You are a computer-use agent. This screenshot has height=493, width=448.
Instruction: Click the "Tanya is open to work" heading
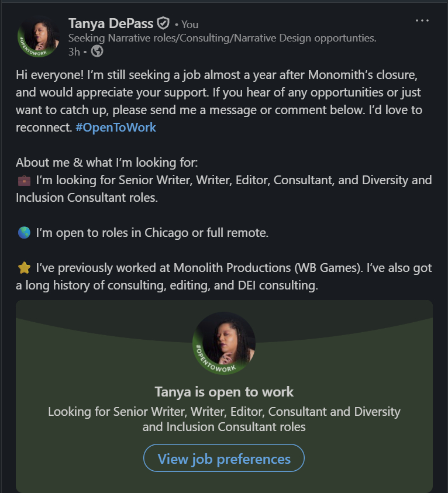(224, 391)
